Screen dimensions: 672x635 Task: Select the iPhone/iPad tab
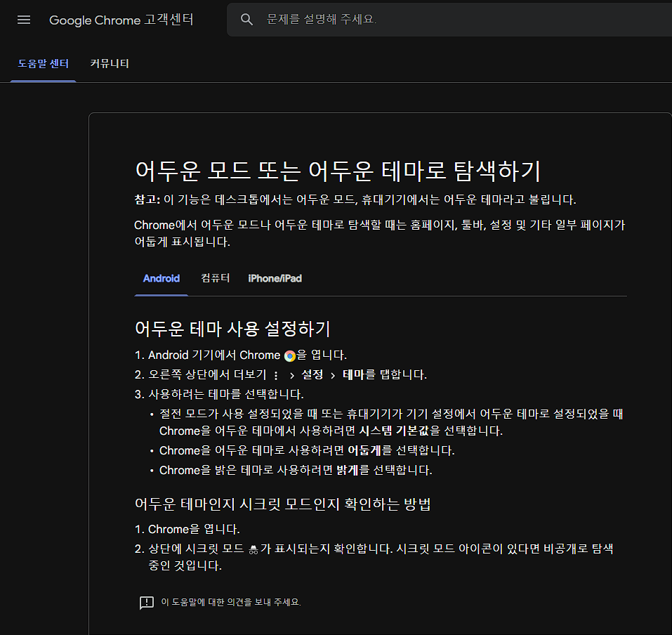pos(275,278)
